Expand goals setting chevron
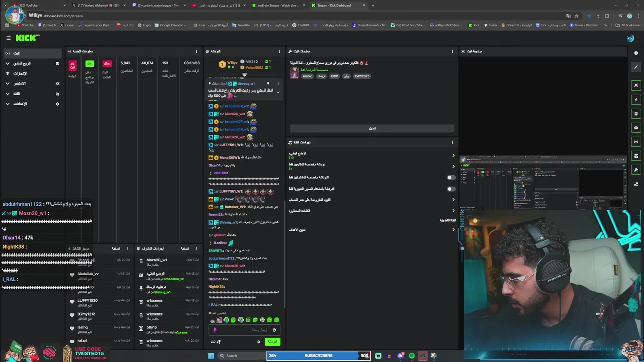This screenshot has height=362, width=644. [453, 230]
